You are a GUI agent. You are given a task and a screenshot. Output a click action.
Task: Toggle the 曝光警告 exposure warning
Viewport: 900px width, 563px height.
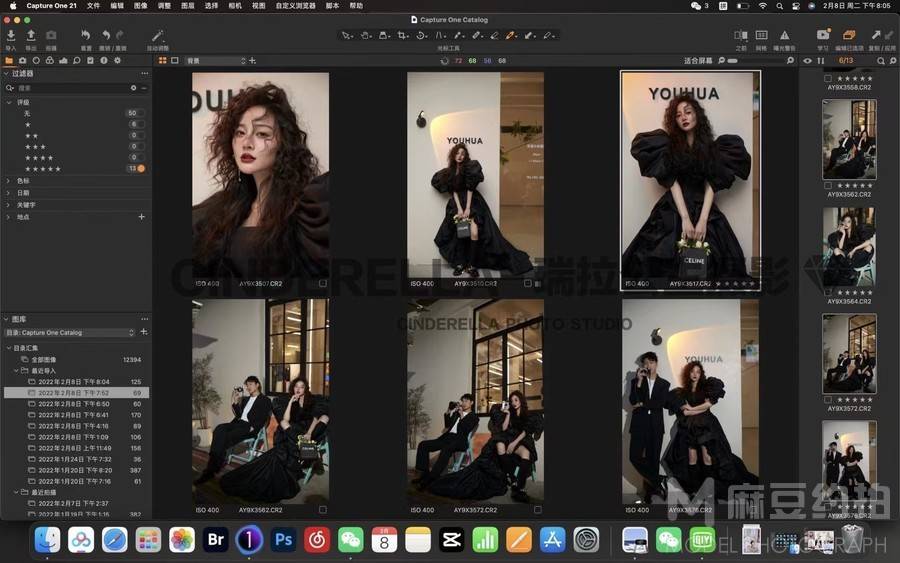(x=785, y=36)
